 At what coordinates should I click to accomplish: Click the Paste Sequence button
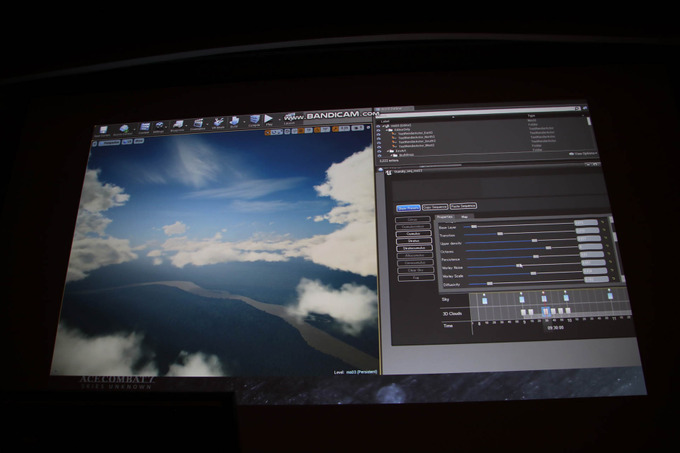coord(463,206)
